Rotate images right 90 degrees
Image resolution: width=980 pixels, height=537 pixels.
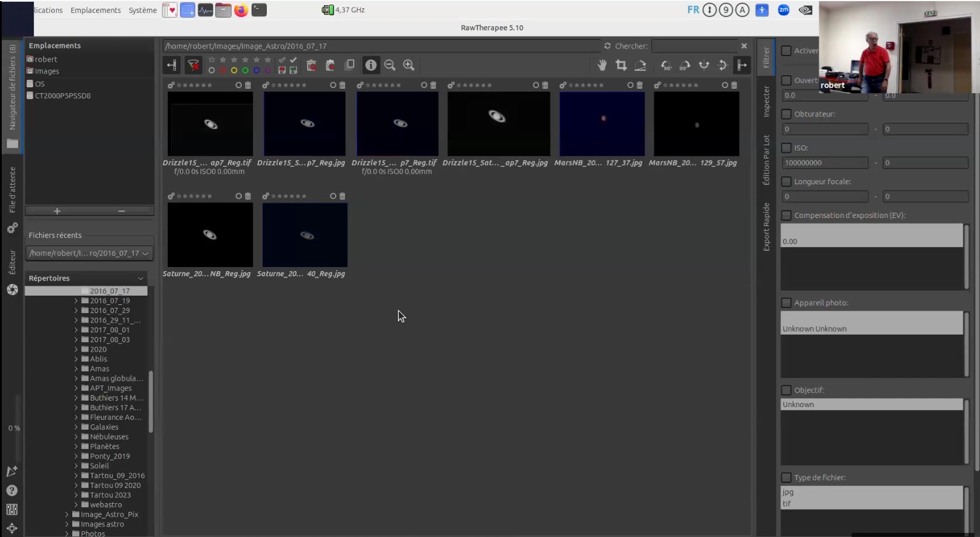pos(685,65)
